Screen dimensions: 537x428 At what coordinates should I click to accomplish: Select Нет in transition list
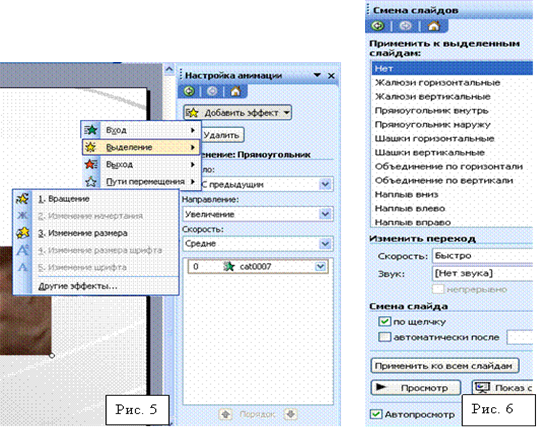[452, 68]
